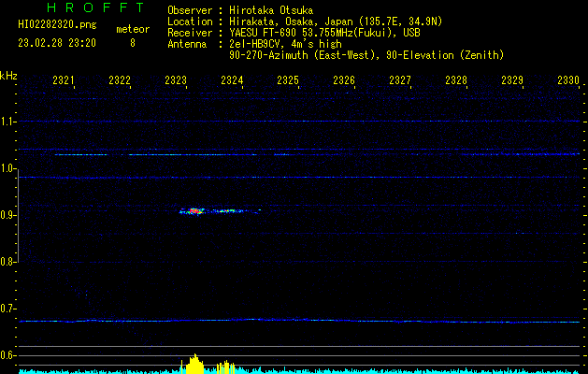The height and width of the screenshot is (374, 588).
Task: Click the 2321 time marker
Action: point(64,80)
